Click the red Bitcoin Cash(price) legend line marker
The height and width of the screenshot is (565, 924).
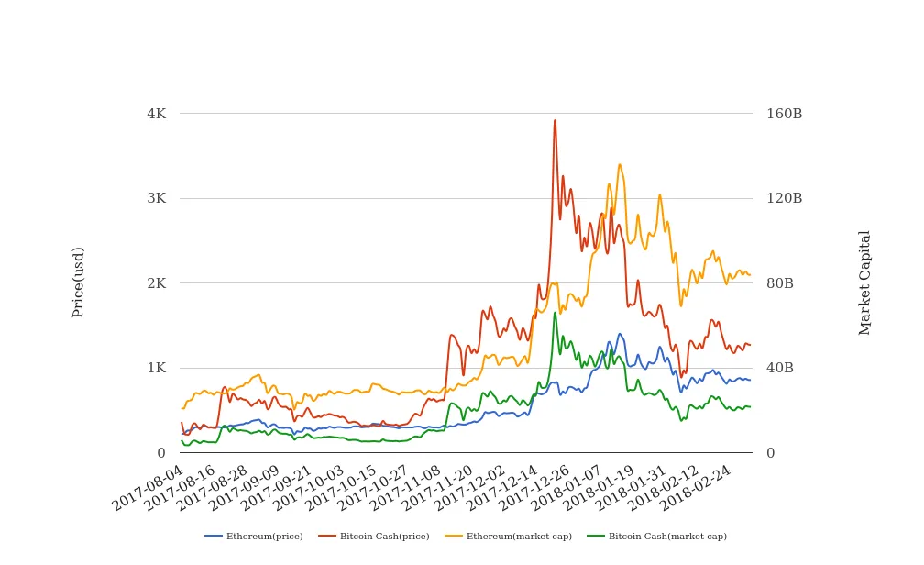327,536
